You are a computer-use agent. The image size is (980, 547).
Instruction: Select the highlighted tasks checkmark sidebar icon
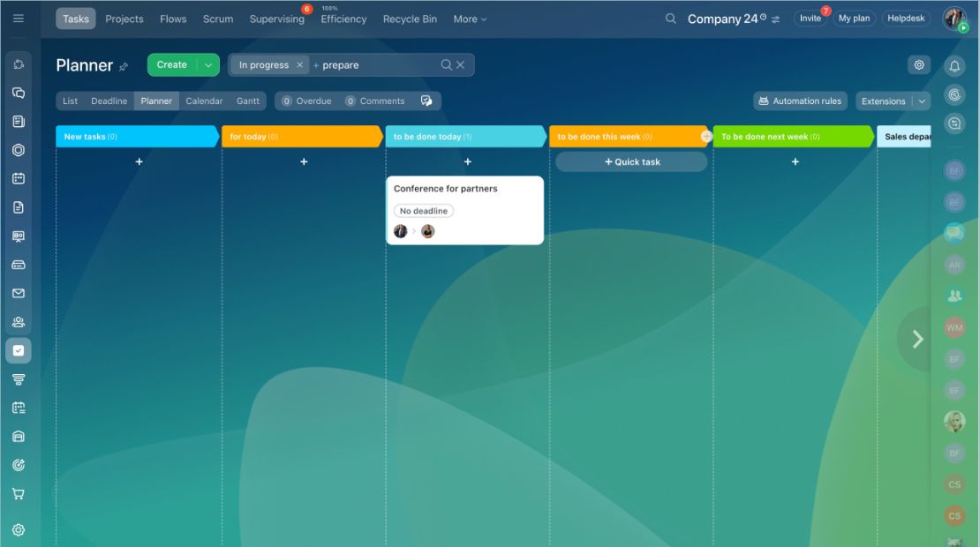tap(19, 351)
